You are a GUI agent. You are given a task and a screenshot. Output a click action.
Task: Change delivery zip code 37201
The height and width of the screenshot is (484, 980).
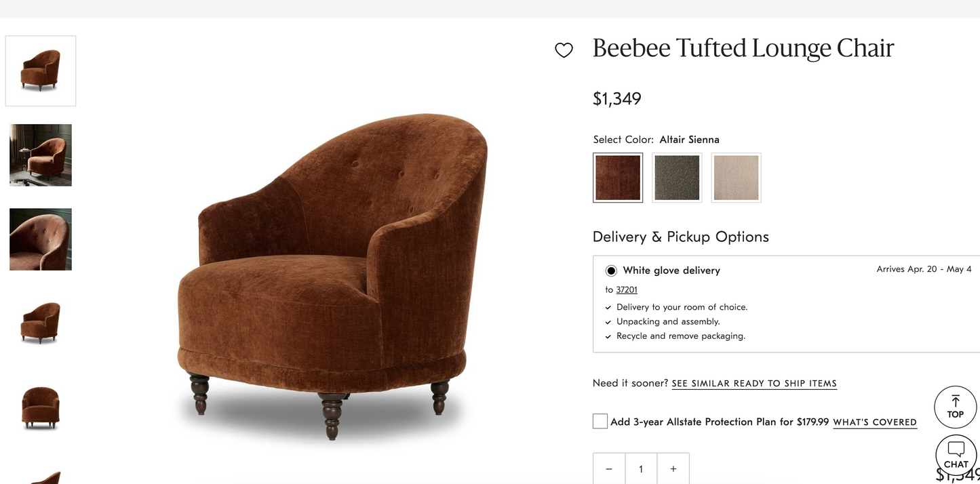point(627,289)
